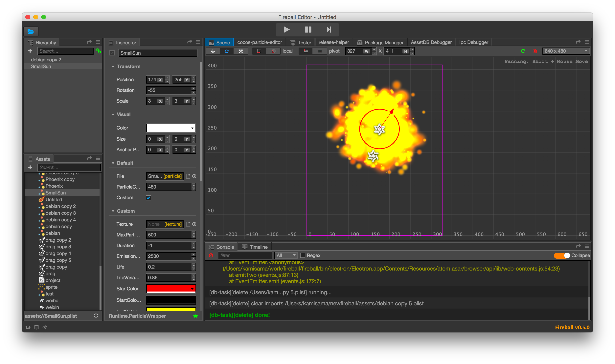The image size is (615, 364).
Task: Open the release-helper tab
Action: [334, 42]
